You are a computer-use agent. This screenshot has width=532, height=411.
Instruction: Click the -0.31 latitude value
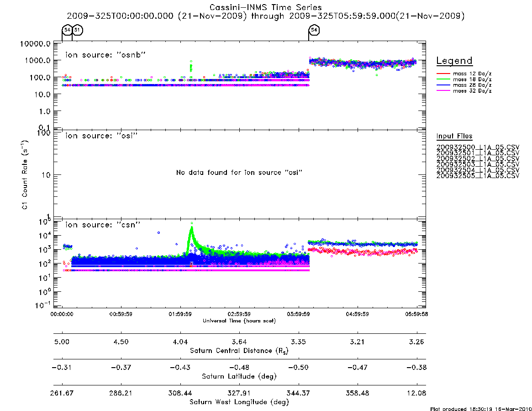click(x=62, y=368)
